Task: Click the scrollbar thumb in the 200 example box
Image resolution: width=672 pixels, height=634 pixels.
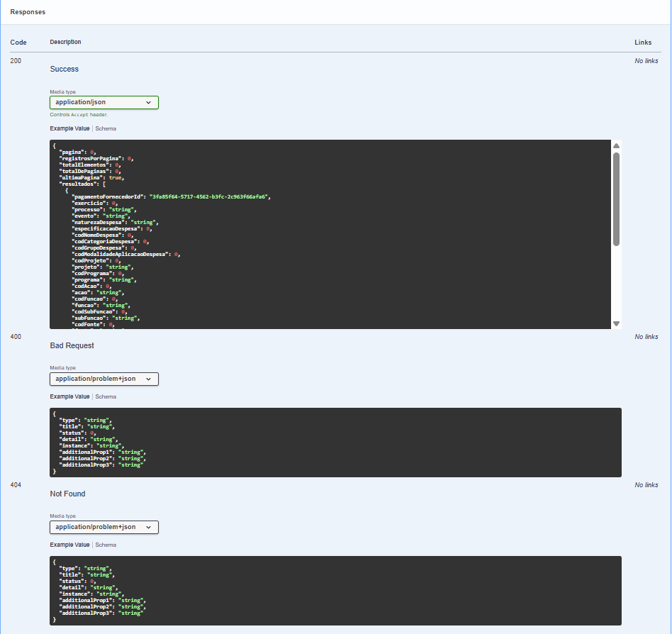Action: [616, 199]
